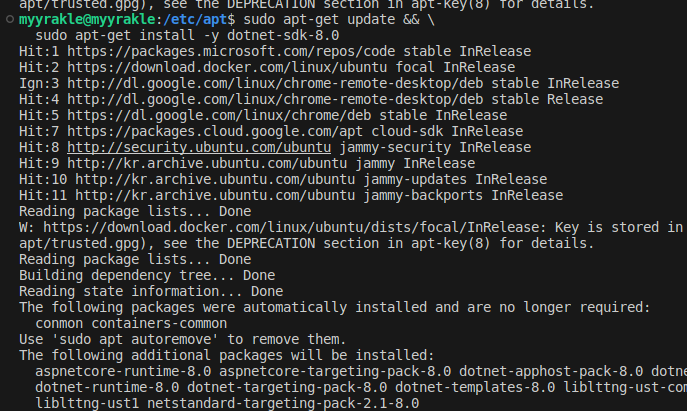Screen dimensions: 687x411
Task: Select the conmon package name
Action: [61, 322]
